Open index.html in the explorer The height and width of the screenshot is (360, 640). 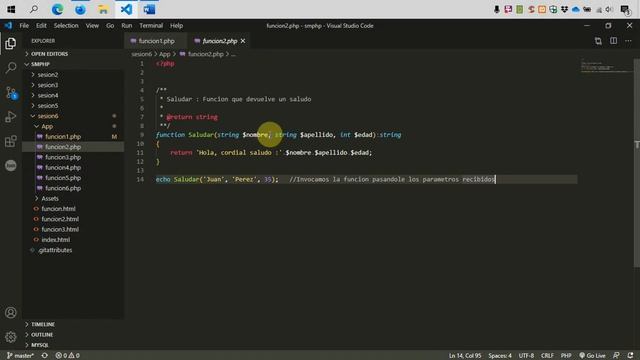click(73, 240)
